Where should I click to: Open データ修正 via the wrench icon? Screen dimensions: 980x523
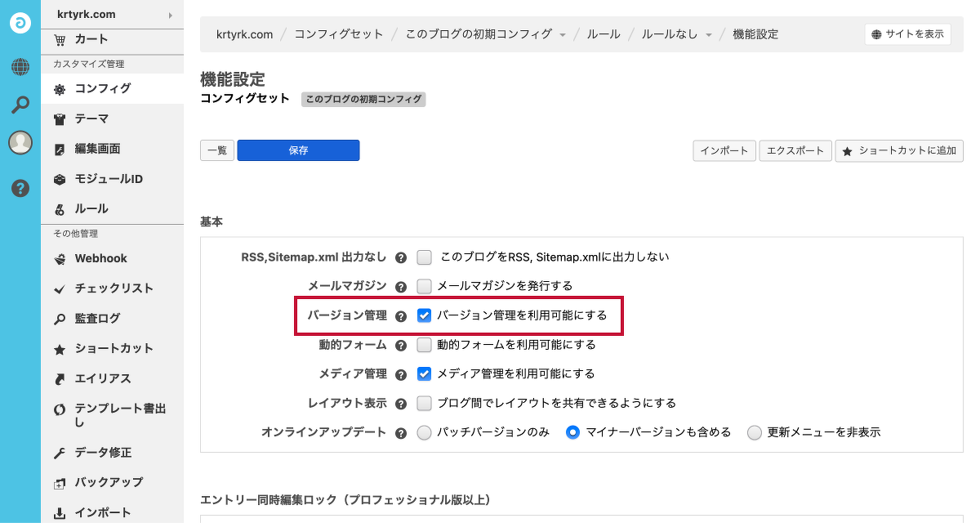pyautogui.click(x=59, y=452)
